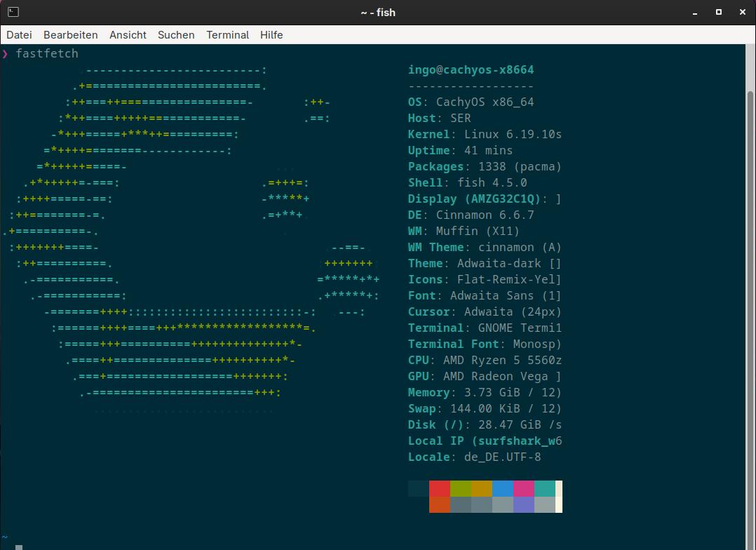
Task: Click the violet color block in bottom row
Action: (x=524, y=504)
